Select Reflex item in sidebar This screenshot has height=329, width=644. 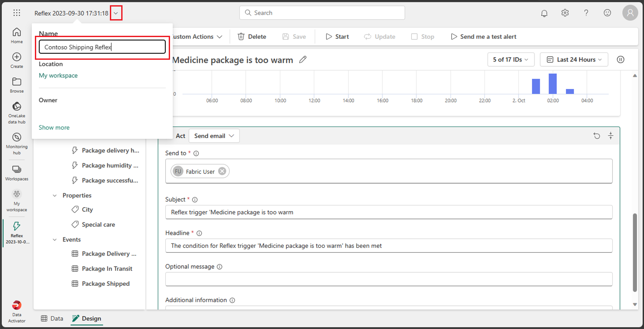(17, 233)
